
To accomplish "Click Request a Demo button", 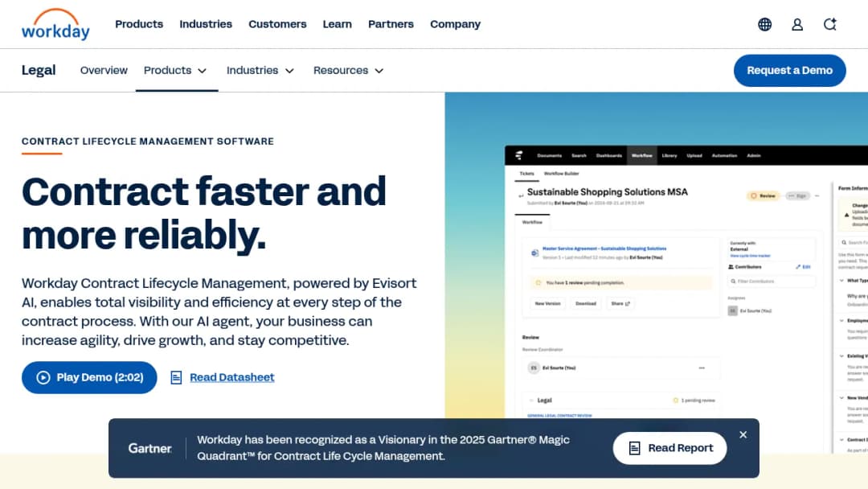I will click(x=789, y=70).
